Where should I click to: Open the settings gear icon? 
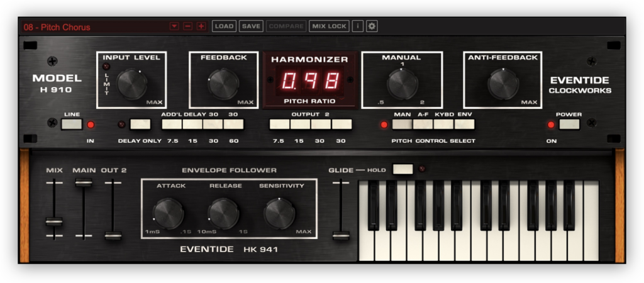[x=372, y=26]
